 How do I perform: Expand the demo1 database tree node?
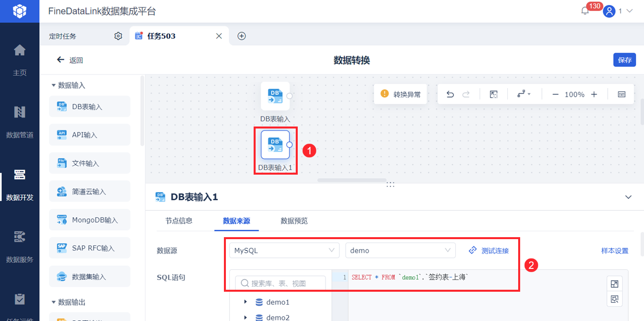[245, 302]
